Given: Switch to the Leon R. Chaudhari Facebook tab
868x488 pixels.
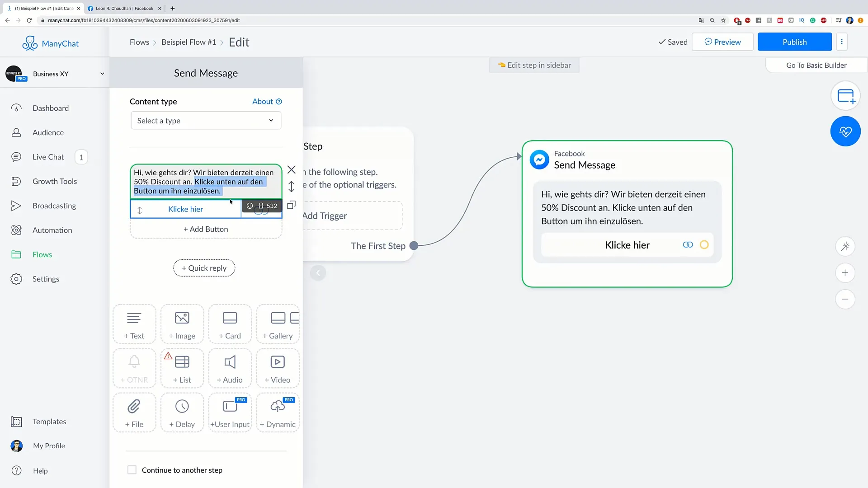Looking at the screenshot, I should coord(123,8).
